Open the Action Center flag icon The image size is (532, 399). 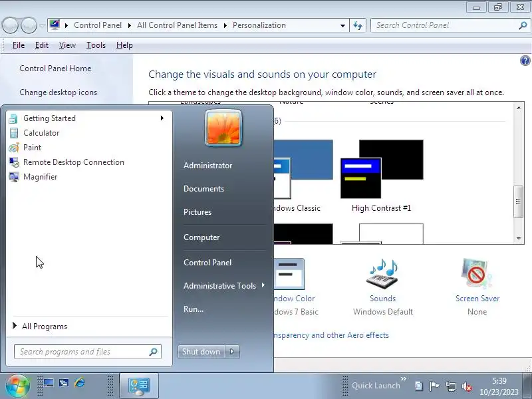(x=434, y=386)
